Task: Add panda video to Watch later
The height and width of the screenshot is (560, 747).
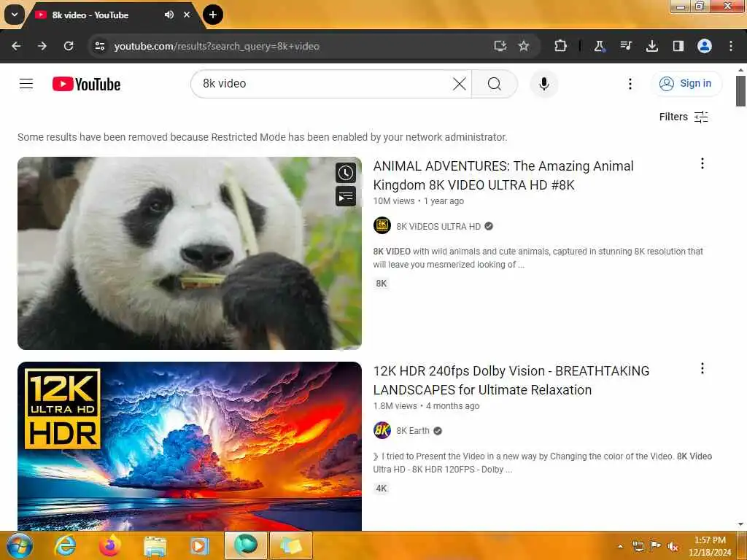Action: [x=345, y=173]
